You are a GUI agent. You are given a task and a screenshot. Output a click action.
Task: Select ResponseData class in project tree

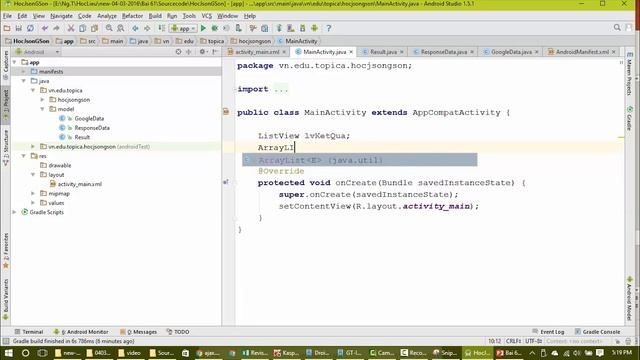point(92,128)
